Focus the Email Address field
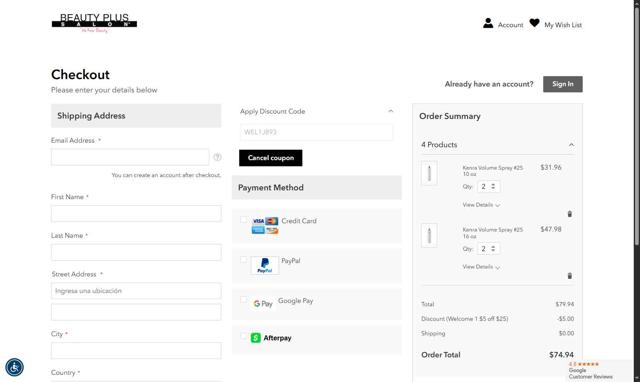 click(x=130, y=157)
